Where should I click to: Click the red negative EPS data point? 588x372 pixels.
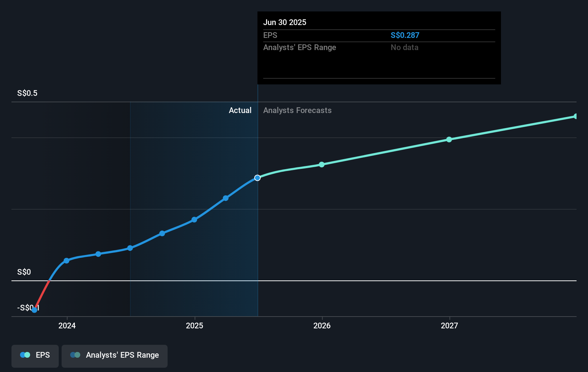click(34, 310)
